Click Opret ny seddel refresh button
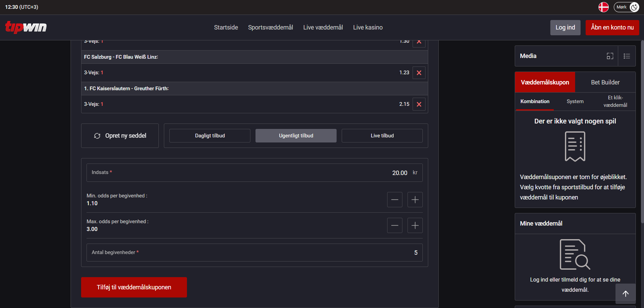The width and height of the screenshot is (644, 308). 120,136
